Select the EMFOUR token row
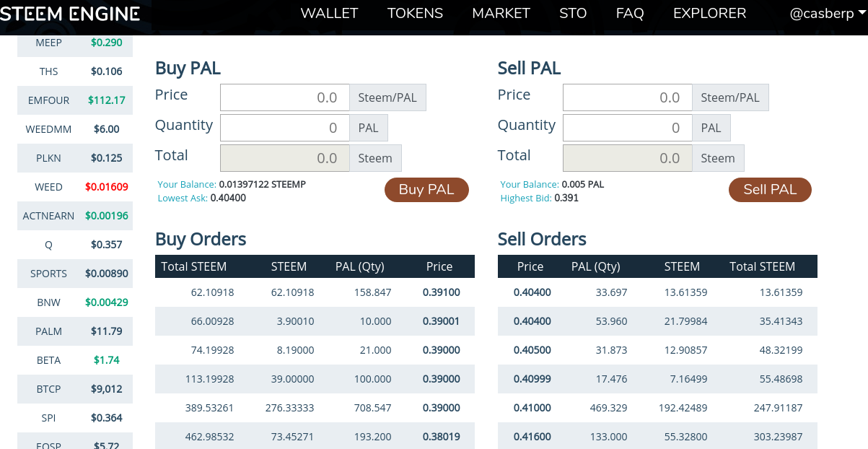868x449 pixels. (75, 100)
